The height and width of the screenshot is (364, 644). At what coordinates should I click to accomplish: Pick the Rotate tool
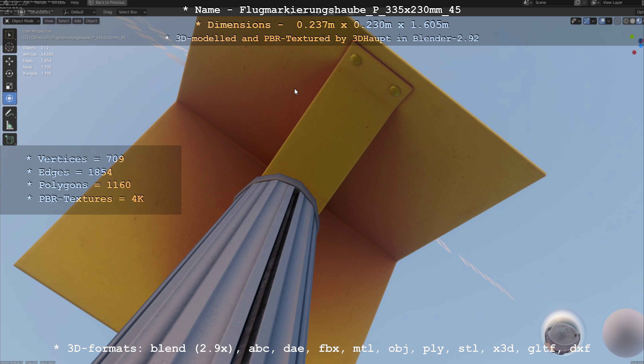click(x=9, y=73)
